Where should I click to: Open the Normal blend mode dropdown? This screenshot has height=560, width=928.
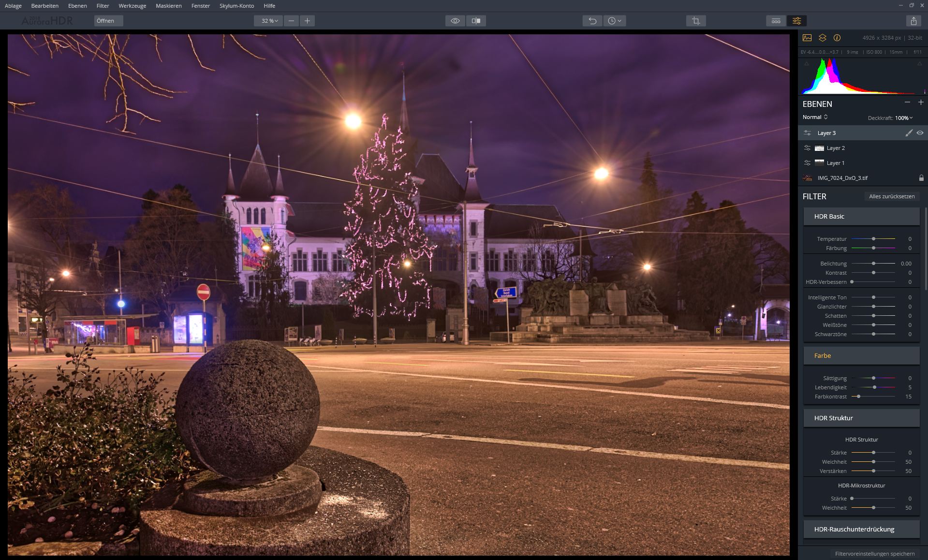pos(815,117)
